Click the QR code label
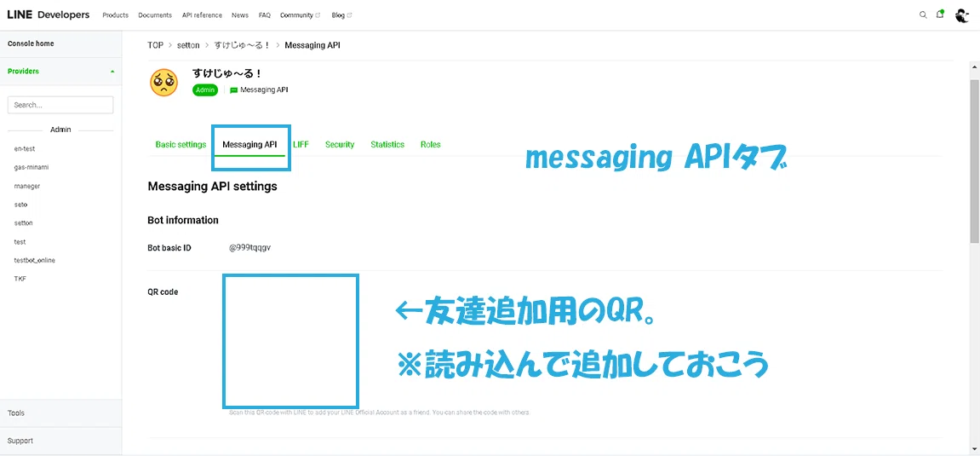 point(163,291)
